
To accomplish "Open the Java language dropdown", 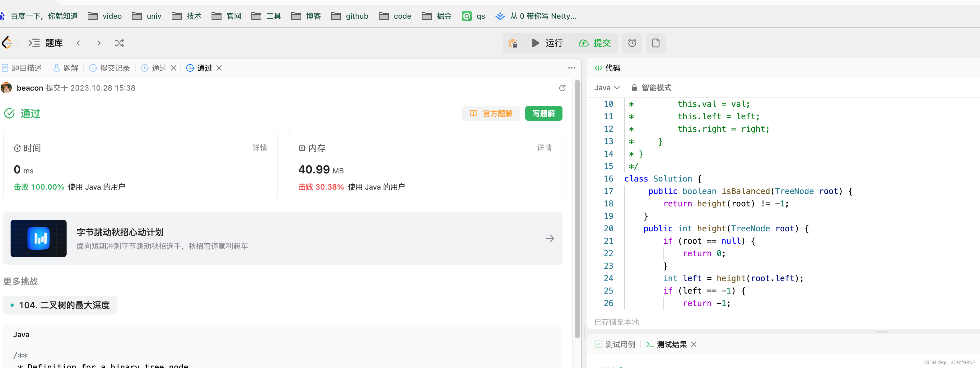I will point(607,88).
